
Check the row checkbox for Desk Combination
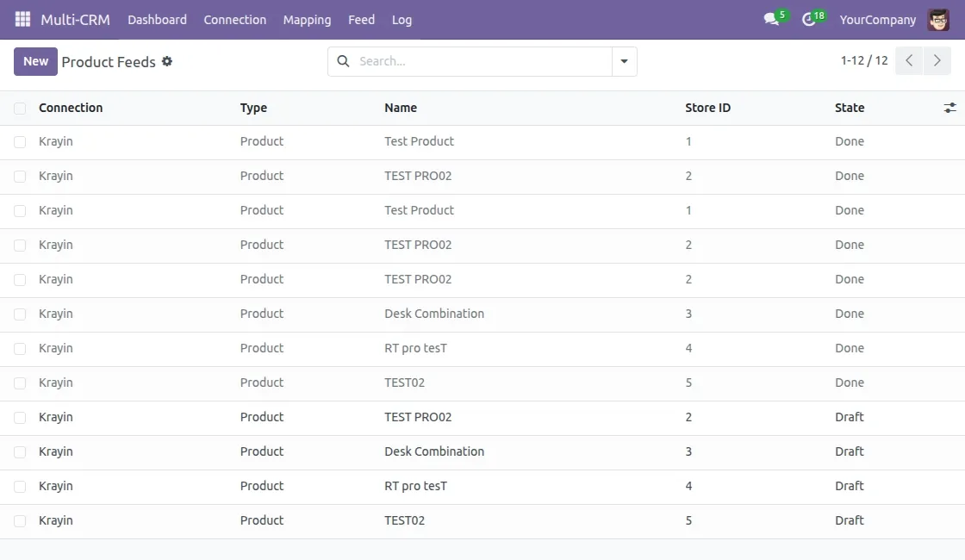[x=19, y=314]
